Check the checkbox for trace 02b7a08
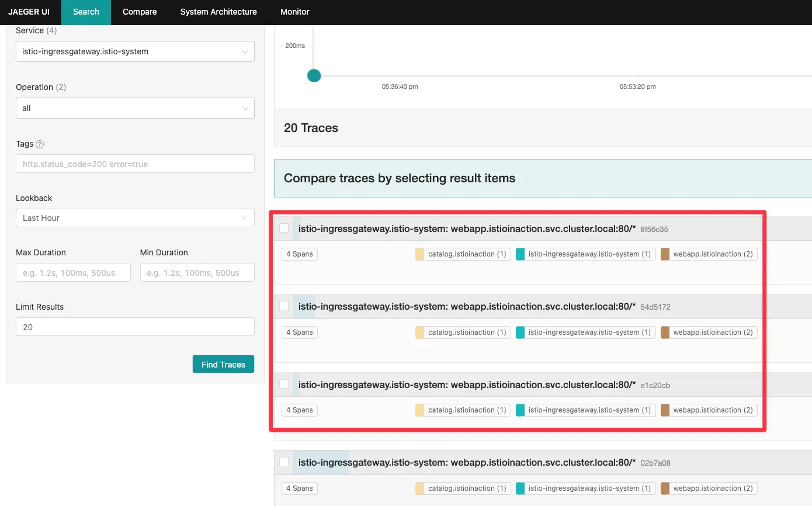Image resolution: width=812 pixels, height=506 pixels. [284, 462]
